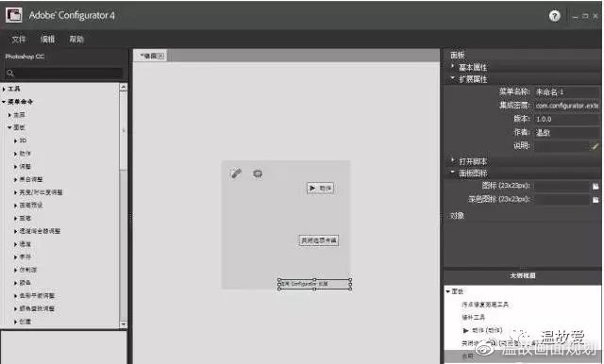Screen dimensions: 604x364
Task: Expand the 3D node in the tree
Action: [x=15, y=141]
